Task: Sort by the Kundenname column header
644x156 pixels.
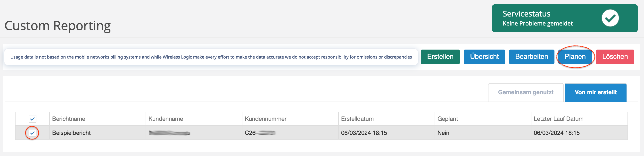Action: pos(165,119)
